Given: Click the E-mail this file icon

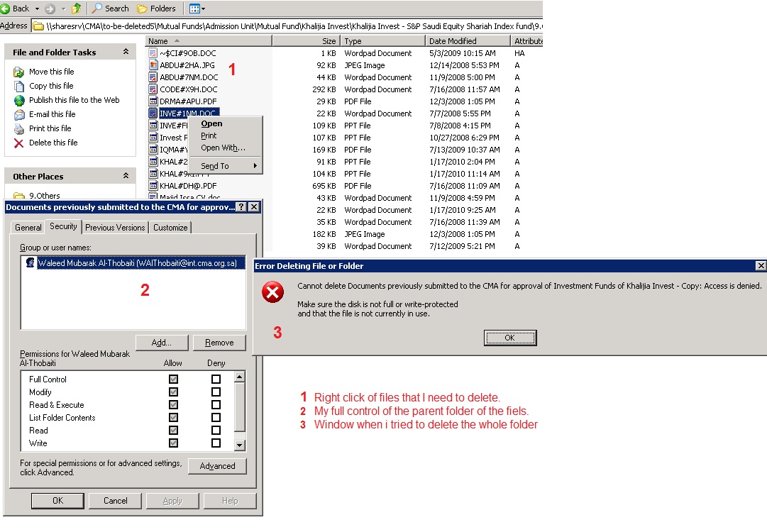Looking at the screenshot, I should point(18,114).
